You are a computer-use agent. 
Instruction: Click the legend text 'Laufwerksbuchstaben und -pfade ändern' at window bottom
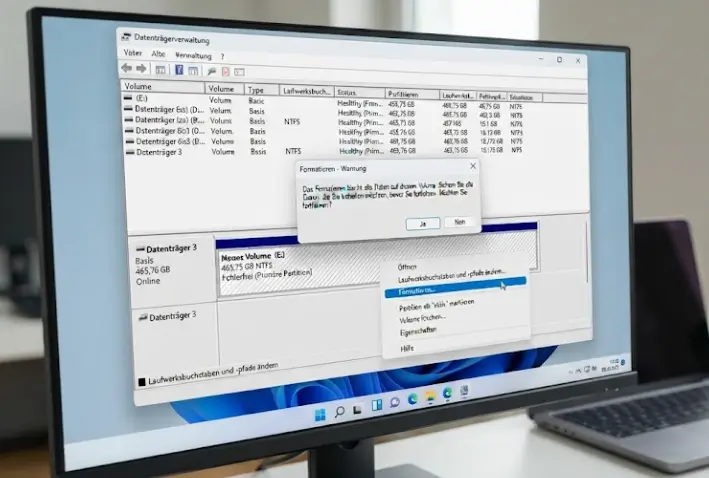[213, 374]
